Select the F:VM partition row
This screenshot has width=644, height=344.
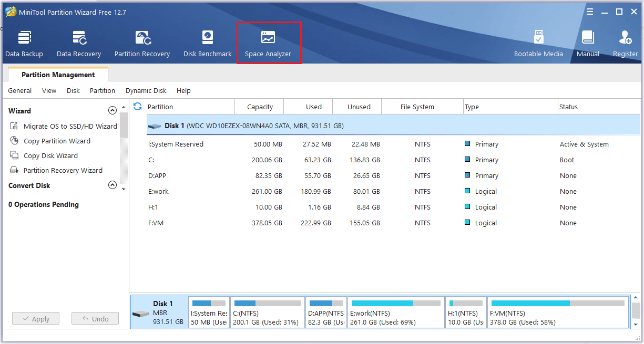393,223
